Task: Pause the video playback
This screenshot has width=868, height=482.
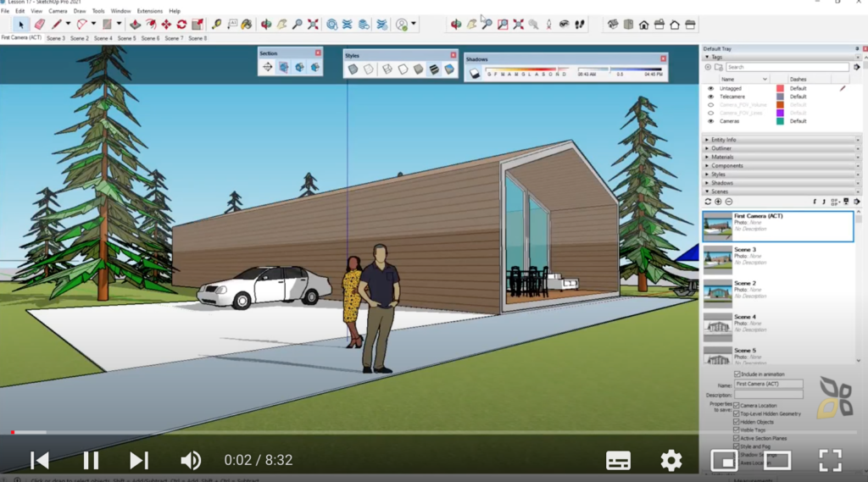Action: click(91, 461)
